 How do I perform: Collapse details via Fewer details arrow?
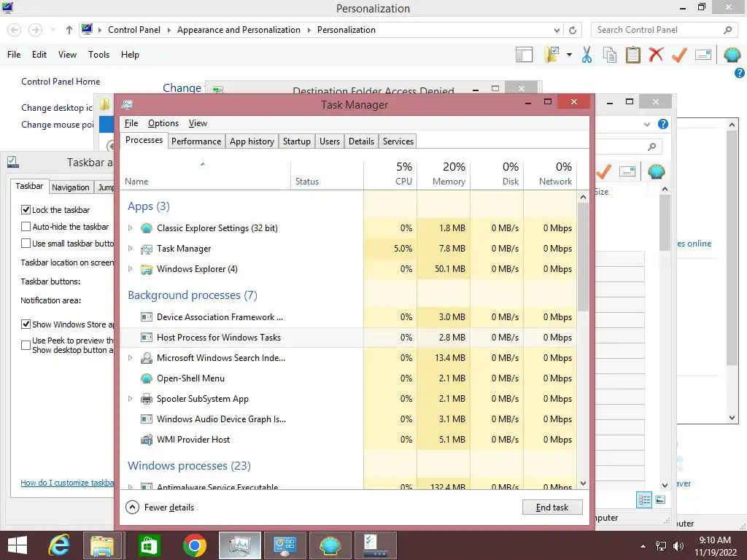pos(133,507)
